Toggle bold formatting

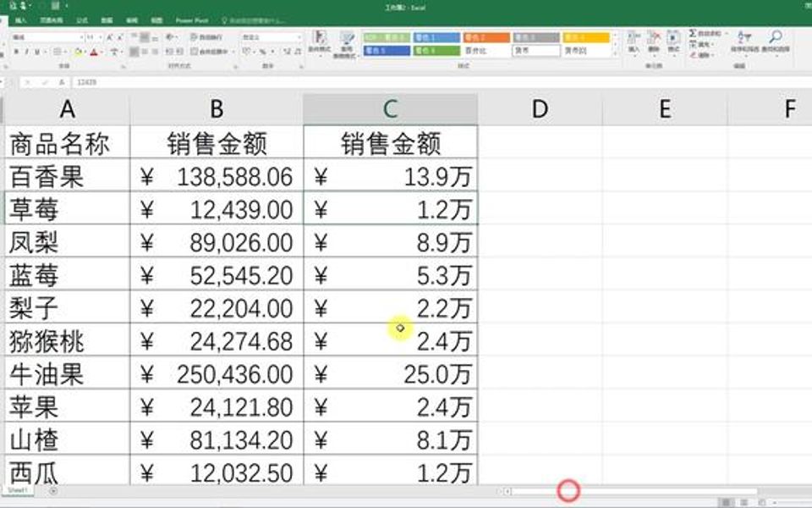(17, 50)
